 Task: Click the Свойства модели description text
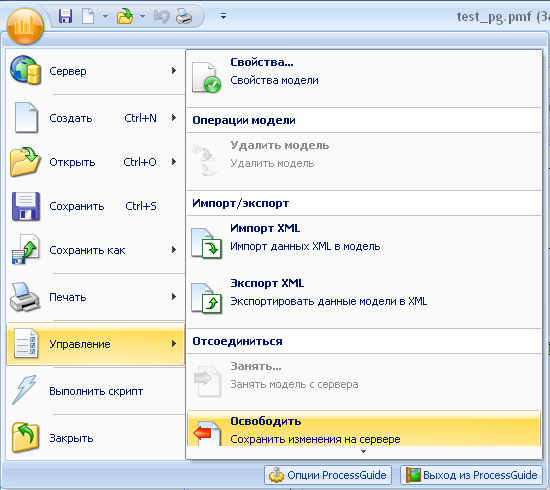point(274,80)
